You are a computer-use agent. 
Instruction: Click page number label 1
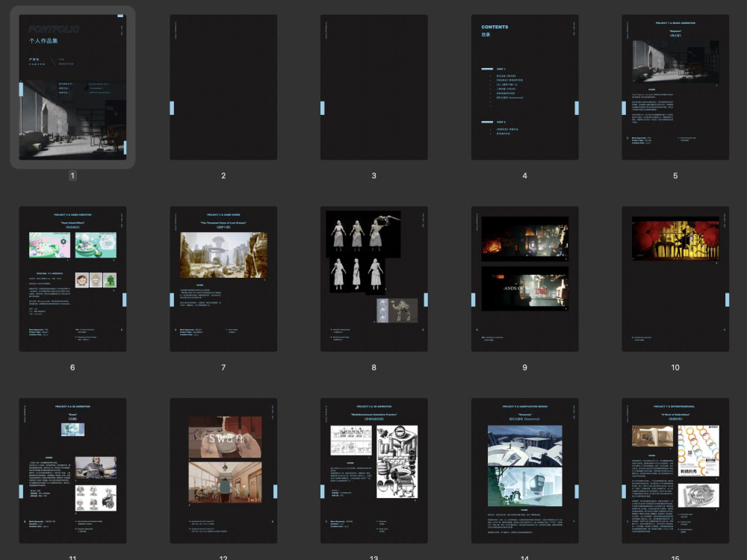[72, 175]
